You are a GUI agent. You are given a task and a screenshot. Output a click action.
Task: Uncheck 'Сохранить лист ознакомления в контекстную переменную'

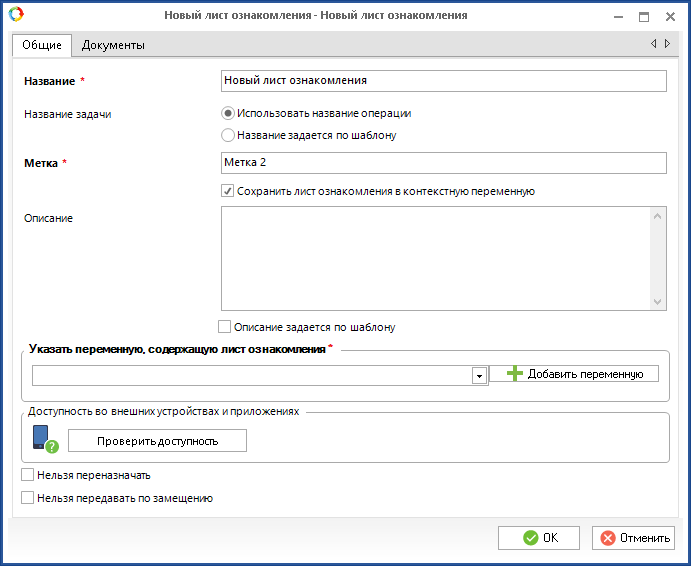pos(228,191)
